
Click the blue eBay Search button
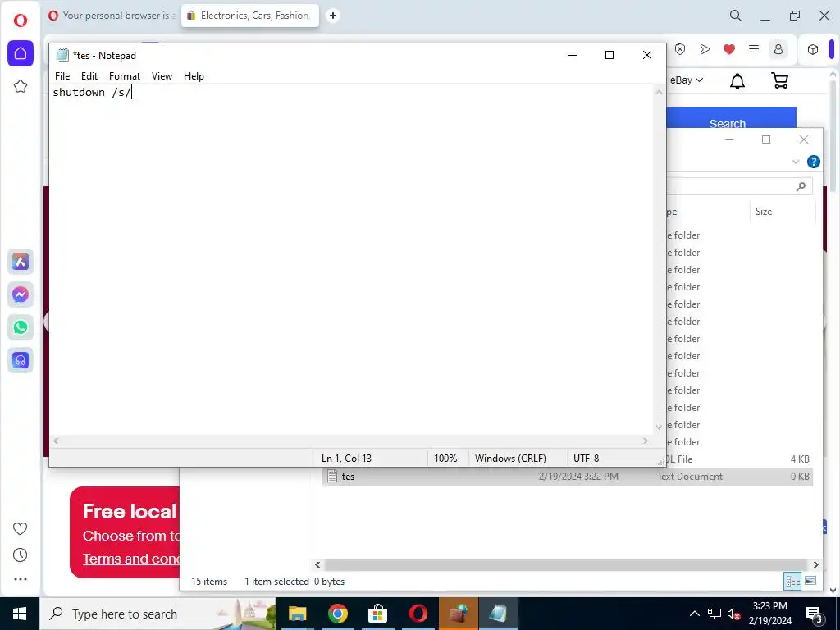pyautogui.click(x=731, y=117)
